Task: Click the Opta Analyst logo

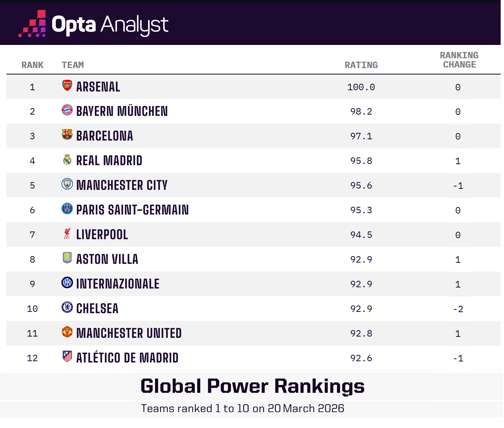Action: point(93,24)
